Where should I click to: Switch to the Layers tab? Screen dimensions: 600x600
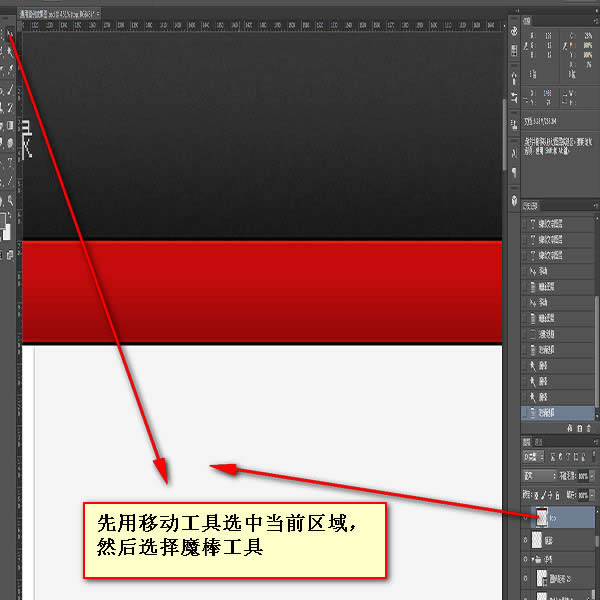click(x=527, y=442)
